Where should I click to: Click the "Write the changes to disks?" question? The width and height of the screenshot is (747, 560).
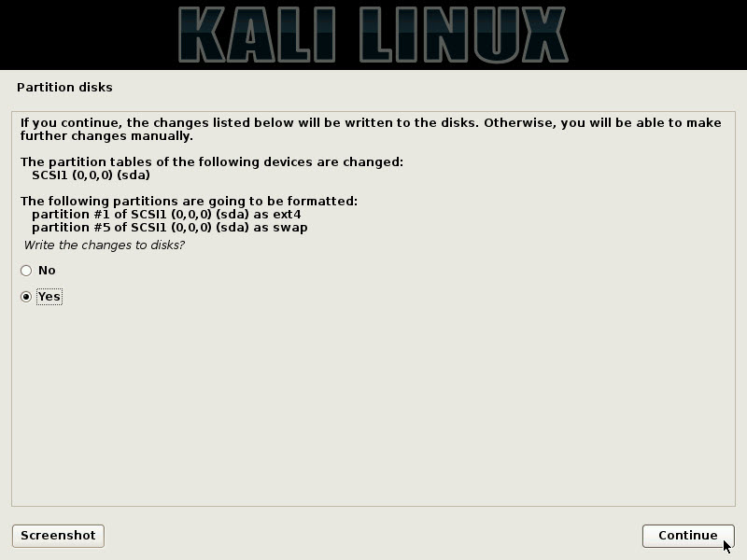104,245
